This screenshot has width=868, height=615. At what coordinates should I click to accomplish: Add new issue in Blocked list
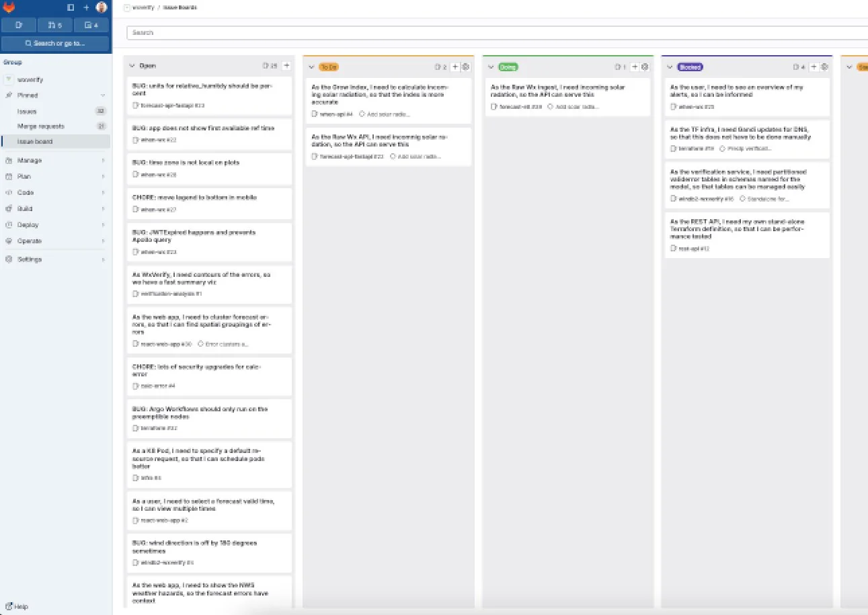[814, 67]
